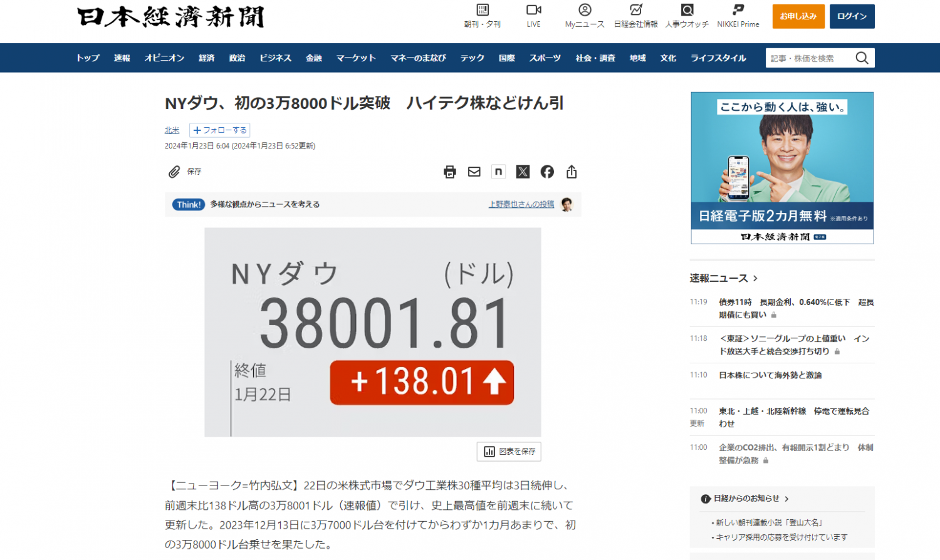This screenshot has height=560, width=940.
Task: Click the commenter's avatar in the Think! bar
Action: click(567, 204)
